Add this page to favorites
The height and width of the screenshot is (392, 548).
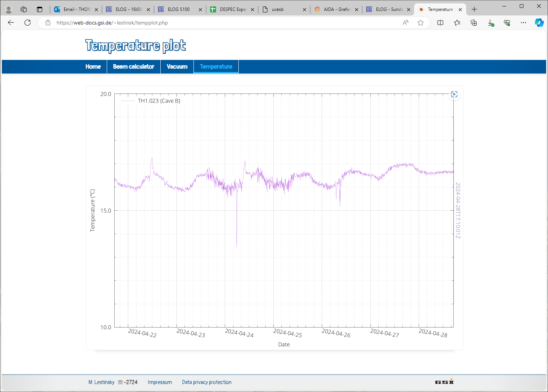pyautogui.click(x=421, y=23)
